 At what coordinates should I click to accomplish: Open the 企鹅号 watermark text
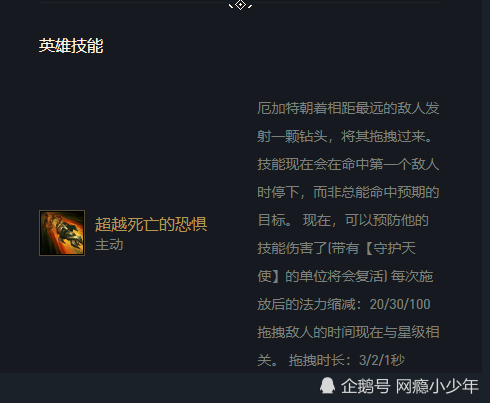pos(365,386)
